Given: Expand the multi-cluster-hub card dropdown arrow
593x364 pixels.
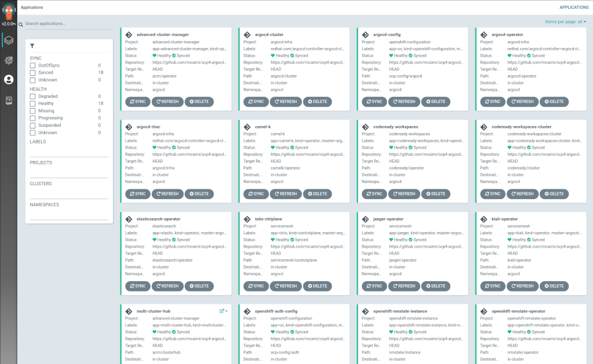Looking at the screenshot, I should [x=226, y=311].
